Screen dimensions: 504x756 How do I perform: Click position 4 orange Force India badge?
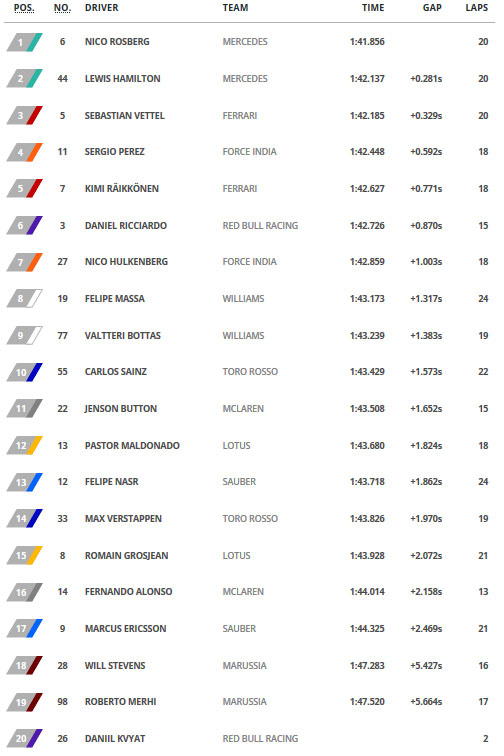tap(25, 152)
